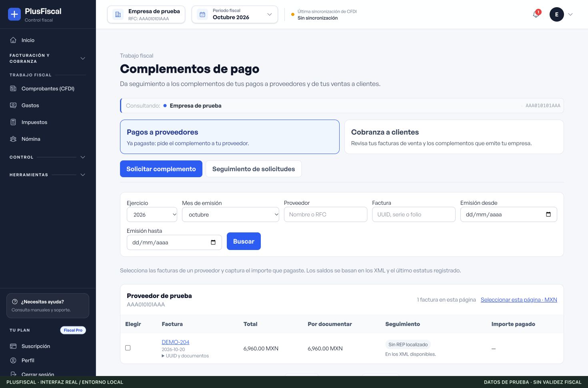
Task: Open the DEMO-204 invoice link
Action: (x=176, y=342)
